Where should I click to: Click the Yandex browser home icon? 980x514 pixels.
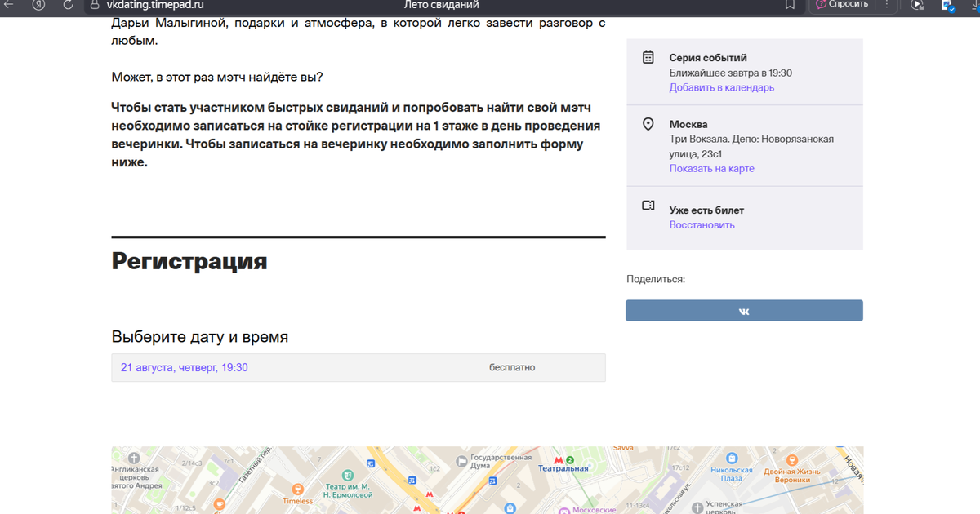38,5
